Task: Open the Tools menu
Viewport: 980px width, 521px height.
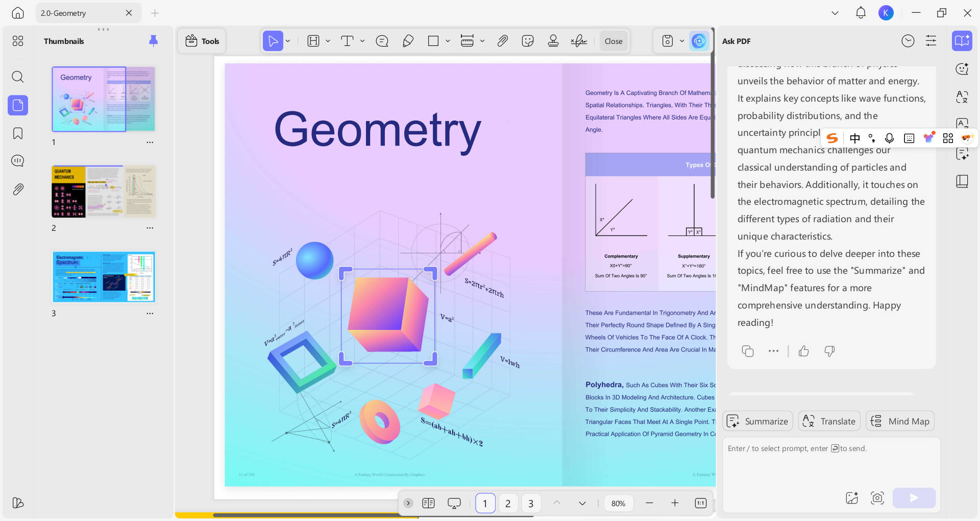Action: pyautogui.click(x=203, y=41)
